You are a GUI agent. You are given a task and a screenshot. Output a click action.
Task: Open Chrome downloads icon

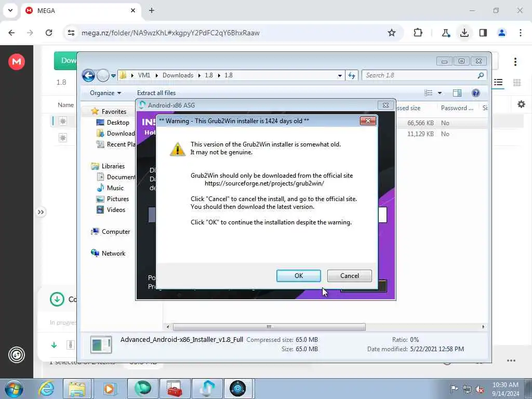click(x=464, y=33)
